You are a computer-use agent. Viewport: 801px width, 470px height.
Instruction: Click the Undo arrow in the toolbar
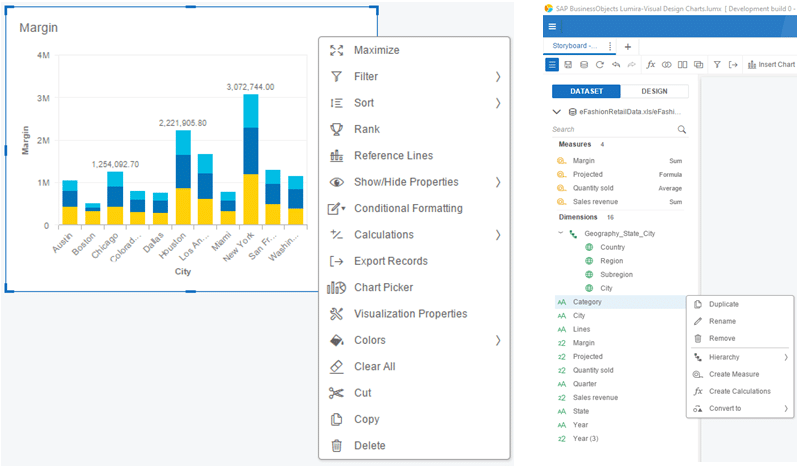pos(616,65)
